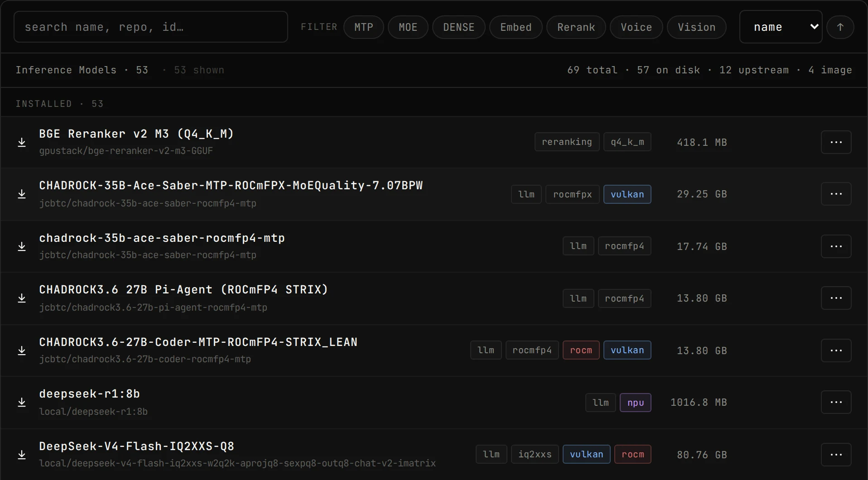Click rocmfpx tag on CHADROCK-35B row
This screenshot has width=868, height=480.
[573, 194]
